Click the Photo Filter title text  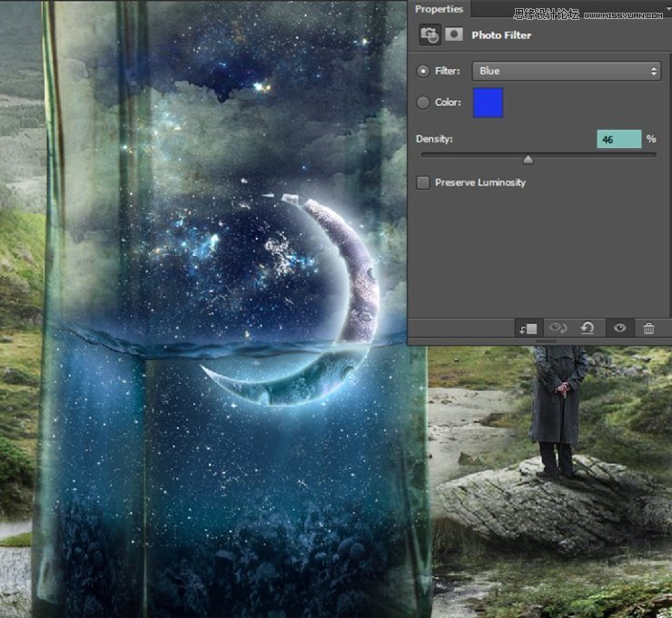[501, 35]
